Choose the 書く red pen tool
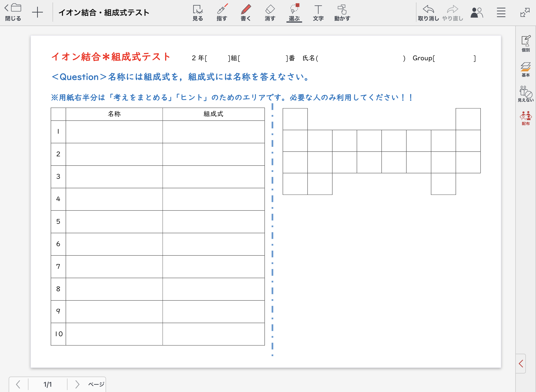The image size is (536, 392). (246, 13)
